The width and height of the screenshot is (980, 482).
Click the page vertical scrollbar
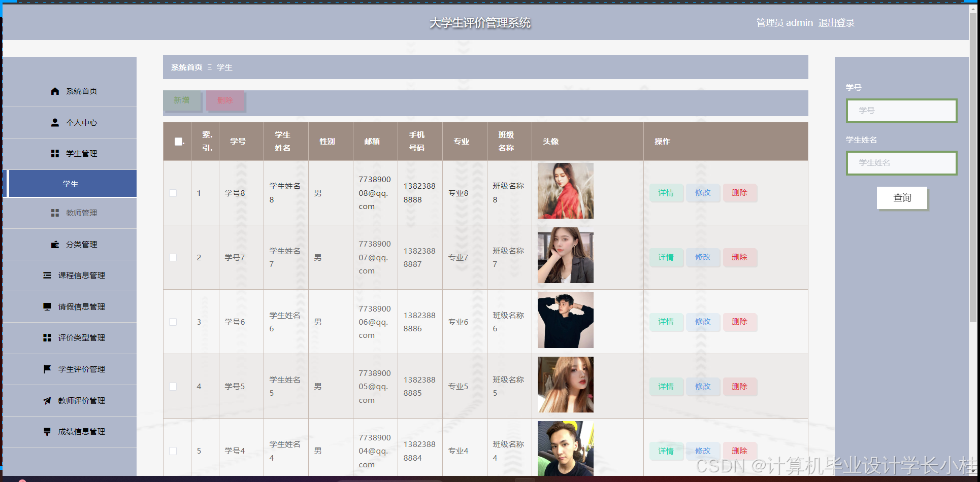(x=973, y=167)
